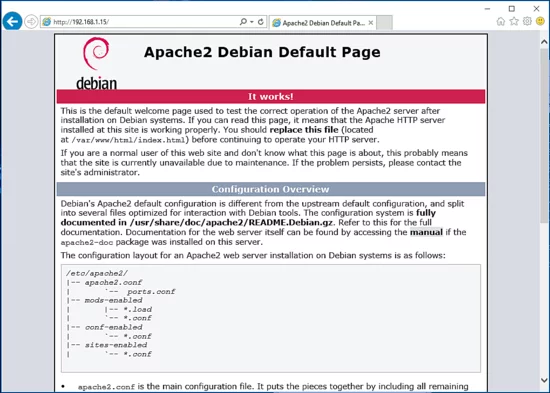
Task: Click 'apache2.conf' in the bottom bullet line
Action: [x=106, y=387]
